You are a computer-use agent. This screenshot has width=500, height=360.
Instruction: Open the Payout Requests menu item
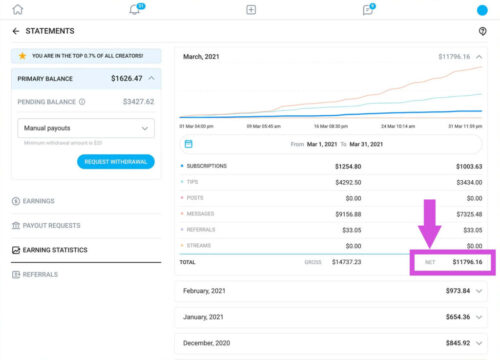(46, 226)
